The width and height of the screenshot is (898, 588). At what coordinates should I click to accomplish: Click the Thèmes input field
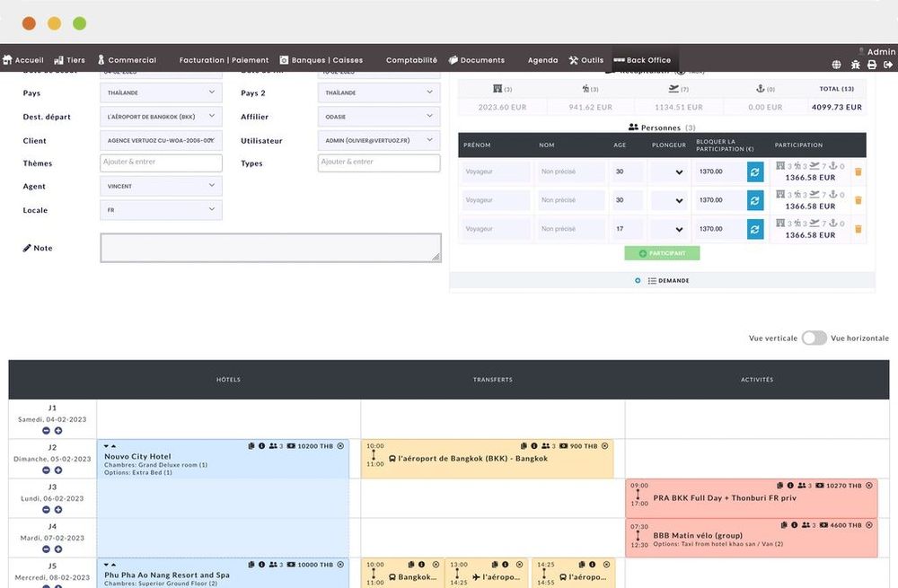161,162
